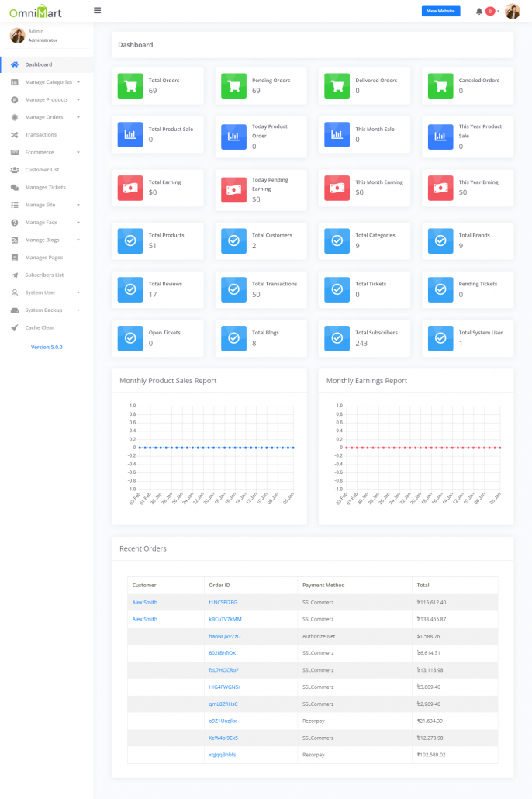Go to Customer List page

pos(42,170)
